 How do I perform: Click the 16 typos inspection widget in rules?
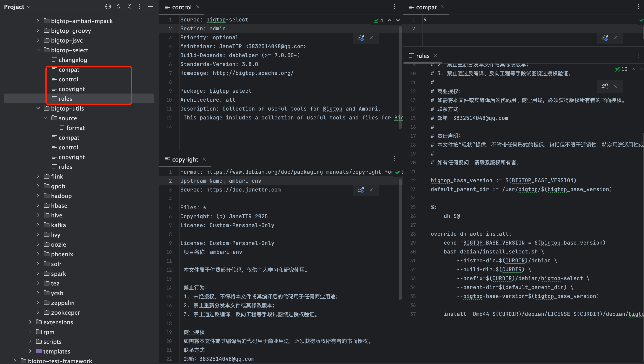[621, 69]
